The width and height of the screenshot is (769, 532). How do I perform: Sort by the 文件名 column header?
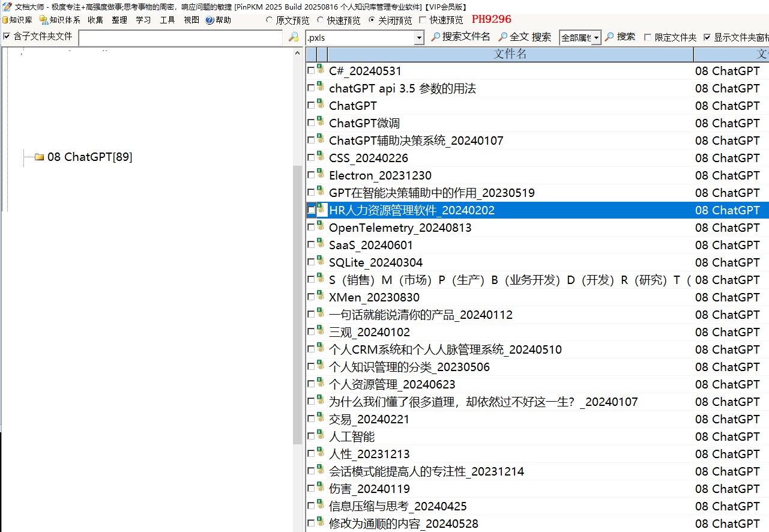coord(510,54)
